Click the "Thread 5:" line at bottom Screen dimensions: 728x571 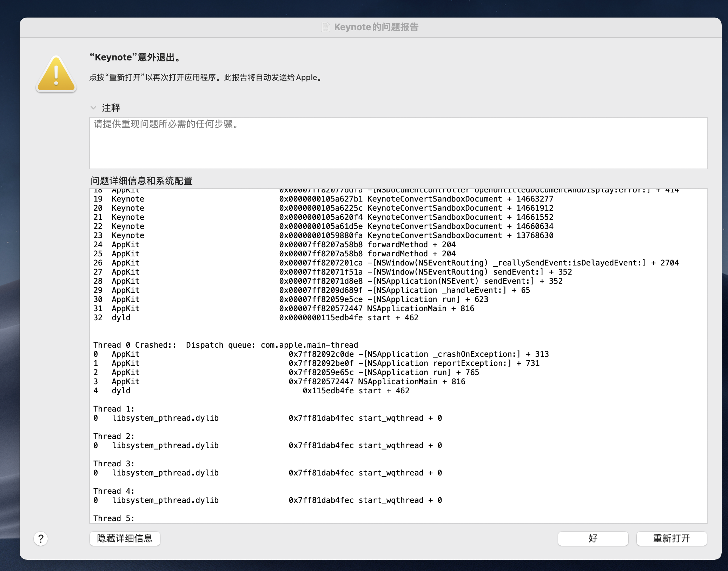coord(114,518)
